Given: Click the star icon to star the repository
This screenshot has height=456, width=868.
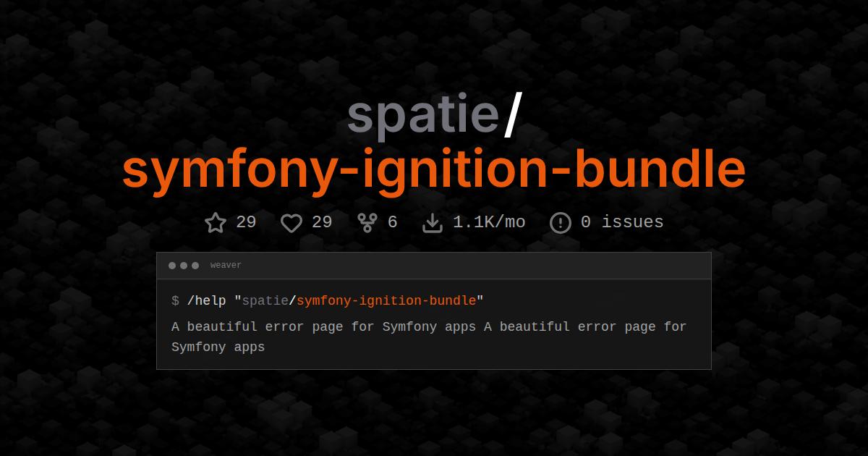Looking at the screenshot, I should [x=216, y=222].
